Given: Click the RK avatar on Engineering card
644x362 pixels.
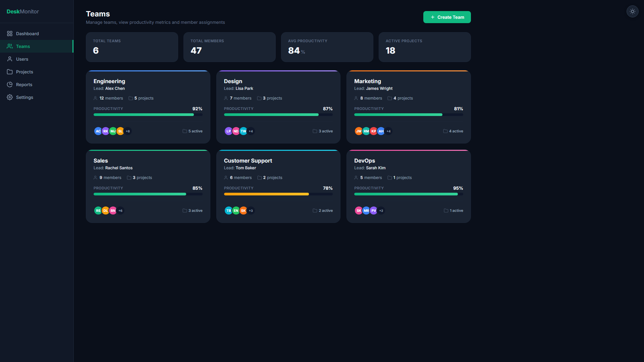Looking at the screenshot, I should (105, 131).
